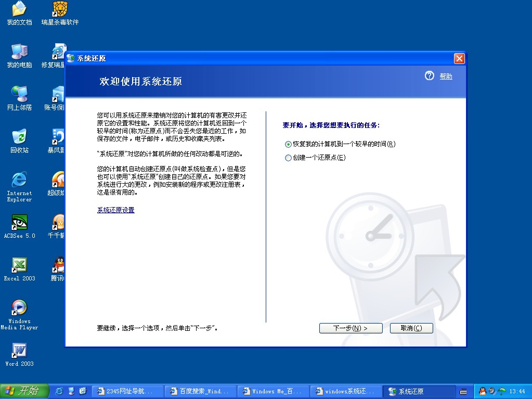
Task: Open the 回收站 (Recycle Bin)
Action: 19,137
